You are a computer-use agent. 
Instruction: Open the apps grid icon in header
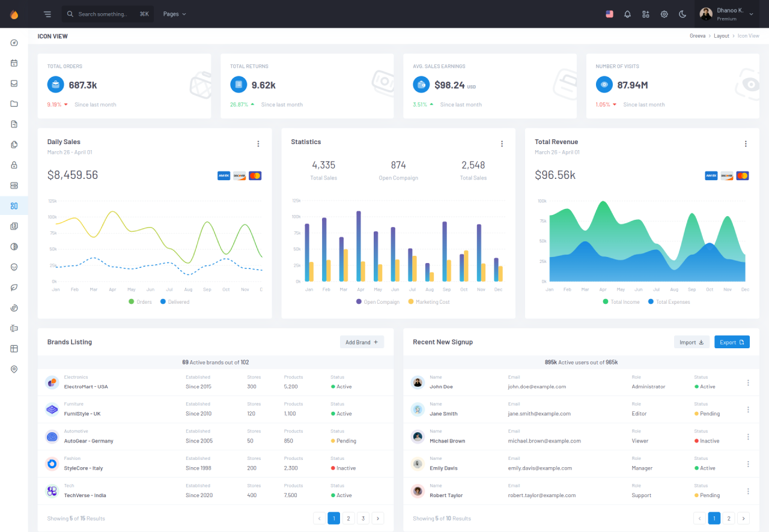[646, 14]
